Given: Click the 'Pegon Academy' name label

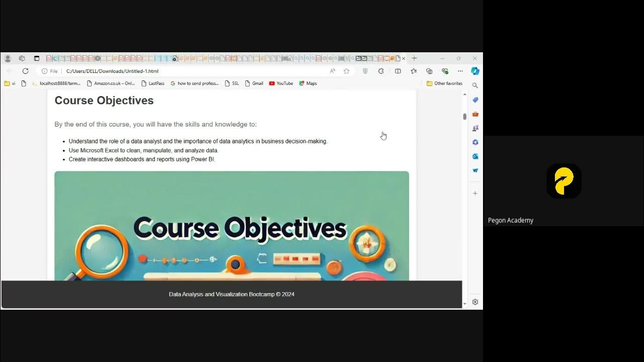Looking at the screenshot, I should [510, 220].
